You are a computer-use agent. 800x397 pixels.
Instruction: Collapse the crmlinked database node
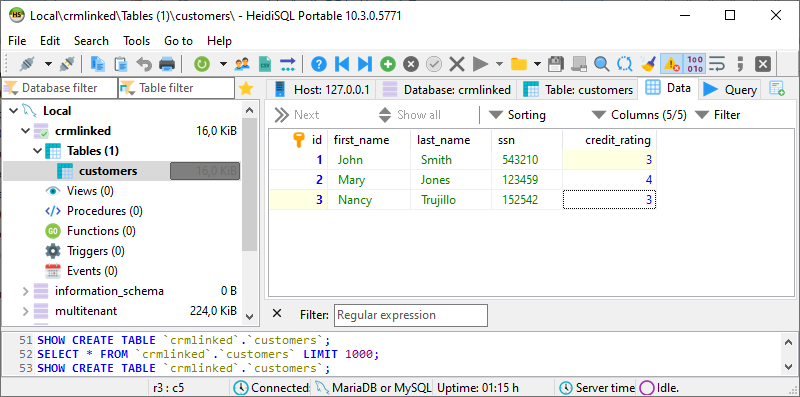[25, 131]
